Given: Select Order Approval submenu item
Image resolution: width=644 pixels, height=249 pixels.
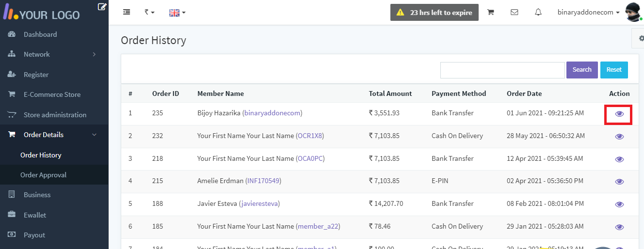Looking at the screenshot, I should pyautogui.click(x=44, y=175).
